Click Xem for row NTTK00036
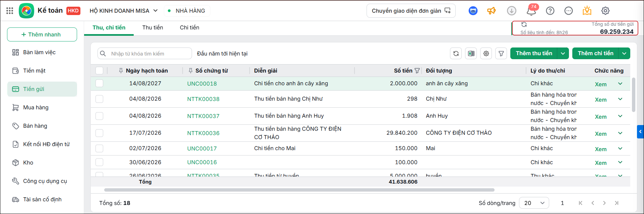644x214 pixels. pos(601,134)
